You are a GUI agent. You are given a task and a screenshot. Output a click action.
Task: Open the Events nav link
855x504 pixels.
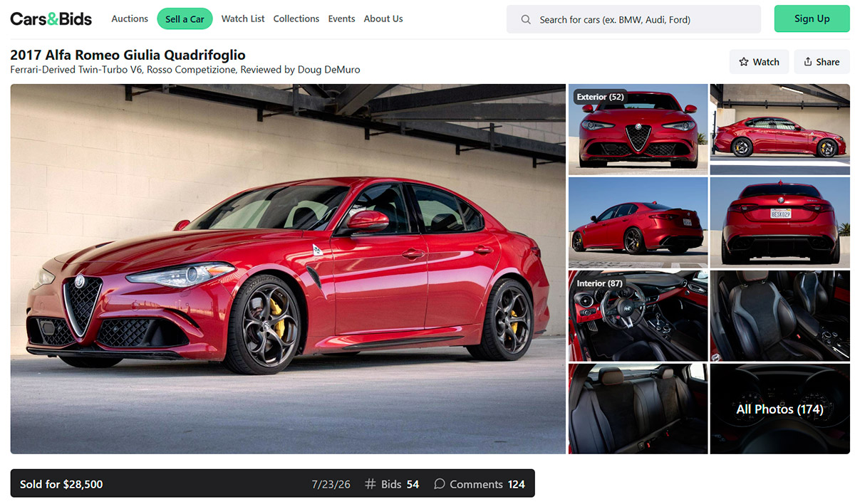point(341,19)
